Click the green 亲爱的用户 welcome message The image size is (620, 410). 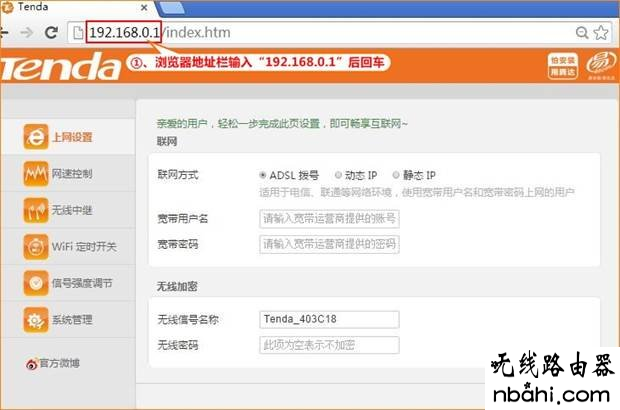pyautogui.click(x=282, y=124)
